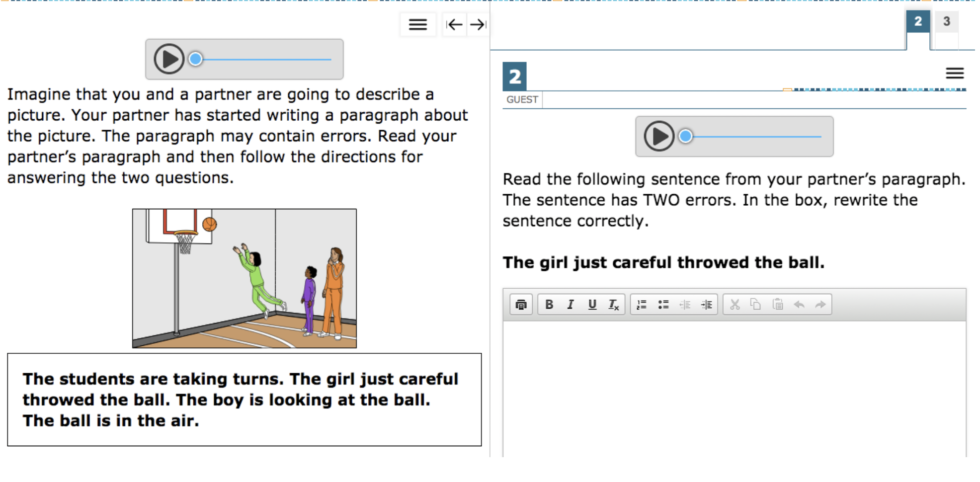
Task: Go to the next page arrow
Action: coord(478,24)
